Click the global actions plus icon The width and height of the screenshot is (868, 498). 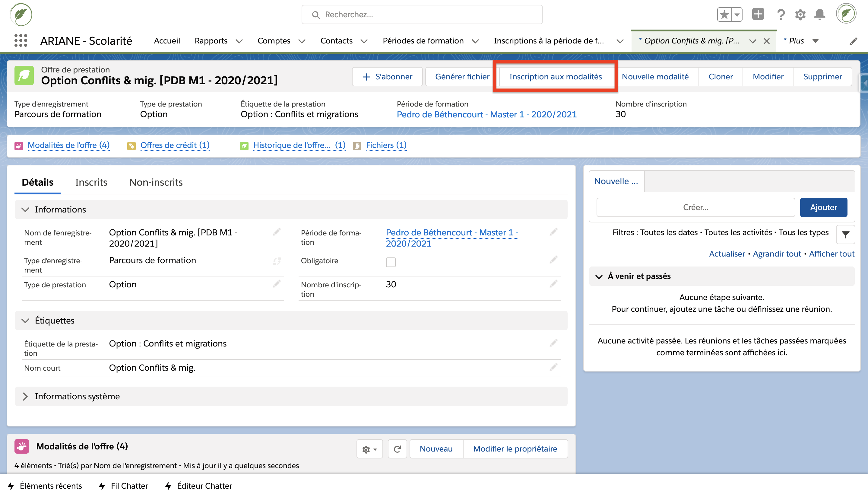coord(758,14)
